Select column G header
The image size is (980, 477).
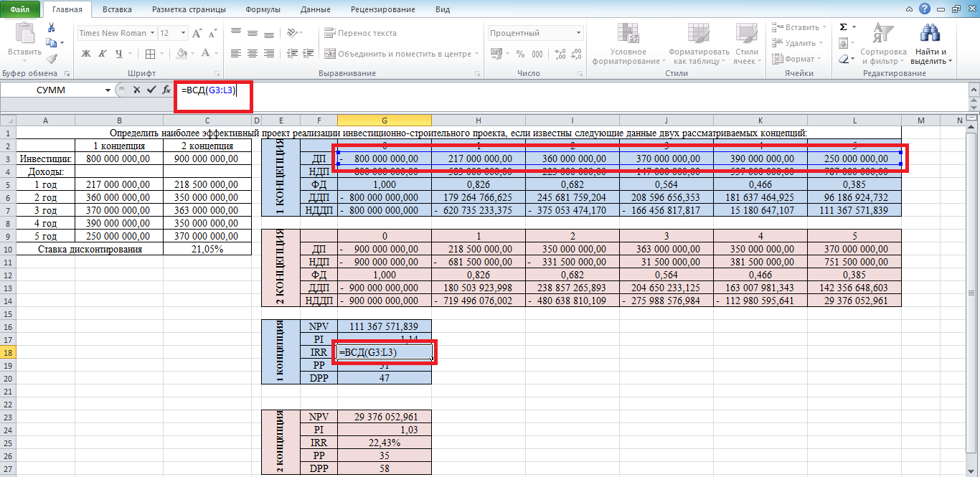[x=385, y=121]
